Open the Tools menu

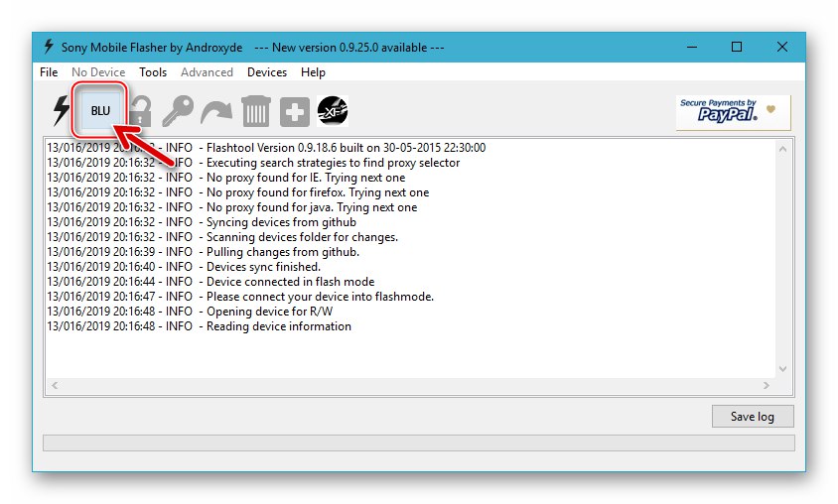coord(153,72)
